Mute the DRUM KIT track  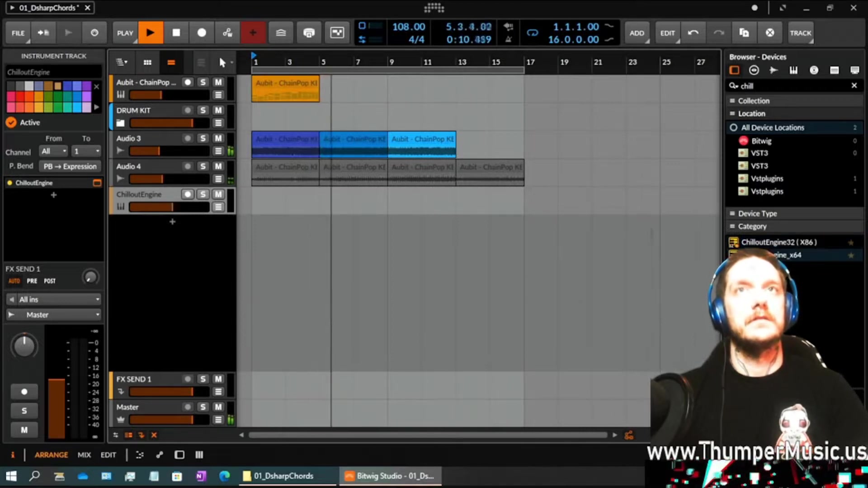[x=218, y=110]
